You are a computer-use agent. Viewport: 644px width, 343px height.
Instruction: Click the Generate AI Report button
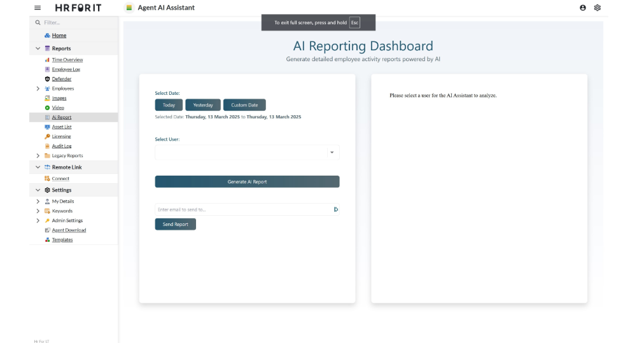[x=248, y=181]
